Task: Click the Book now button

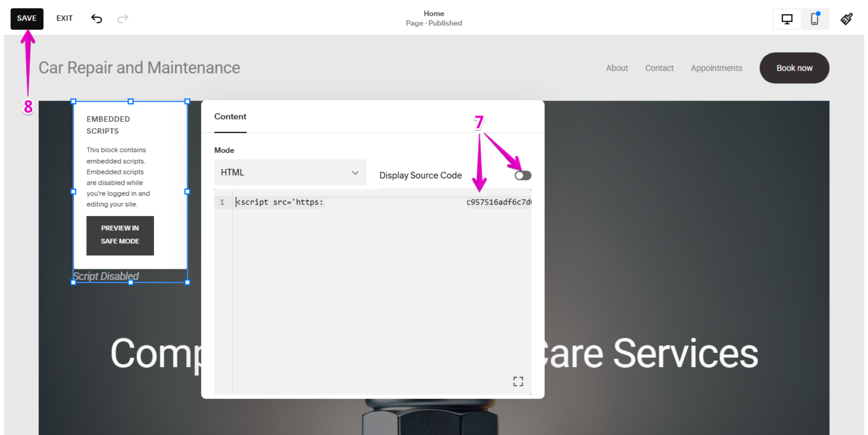Action: pyautogui.click(x=794, y=68)
